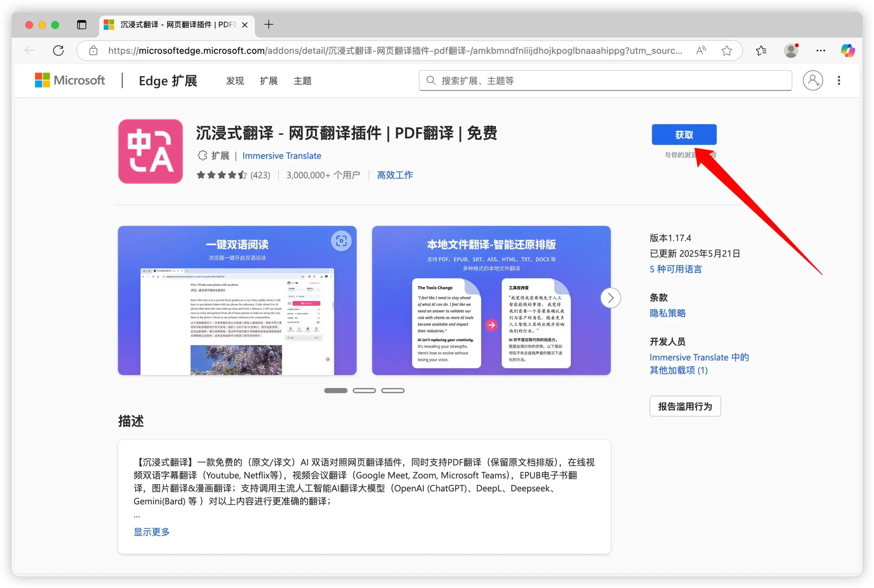Viewport: 874px width, 588px height.
Task: Open the 发现 navigation item
Action: coord(235,81)
